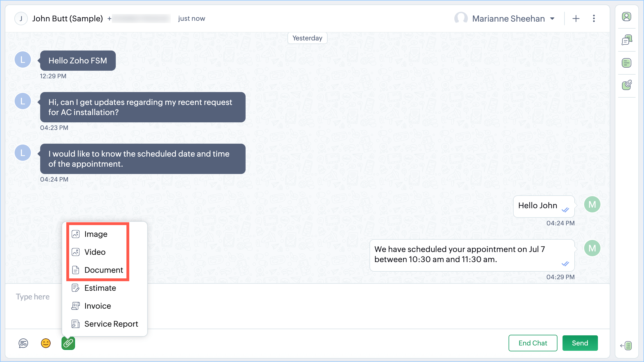Click the green paperclip attachment icon
This screenshot has height=362, width=644.
[x=68, y=343]
